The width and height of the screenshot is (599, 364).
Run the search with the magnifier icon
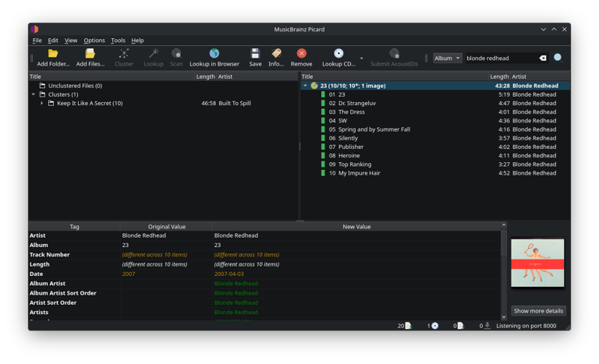(558, 58)
